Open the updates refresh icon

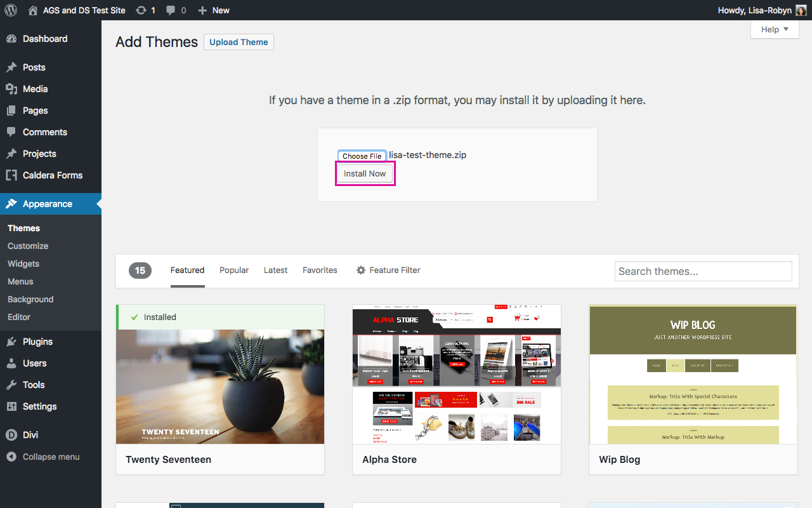pos(141,10)
